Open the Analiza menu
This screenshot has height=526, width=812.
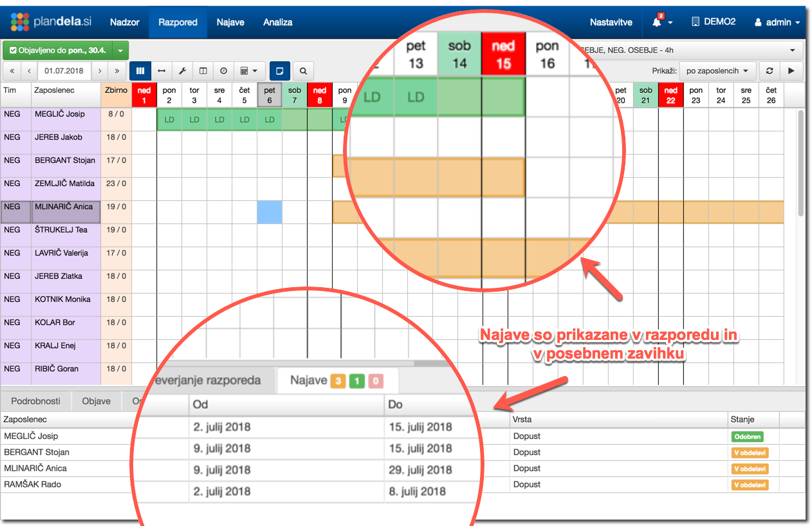(278, 22)
